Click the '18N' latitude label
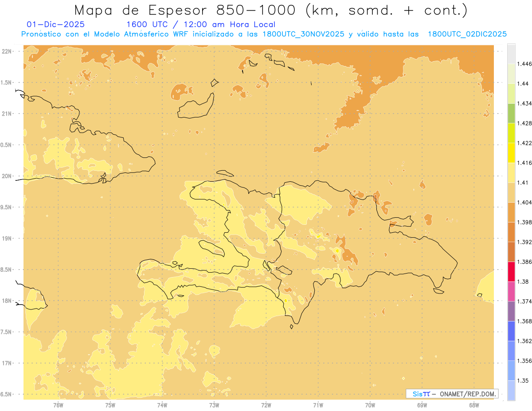532x411 pixels. point(7,301)
